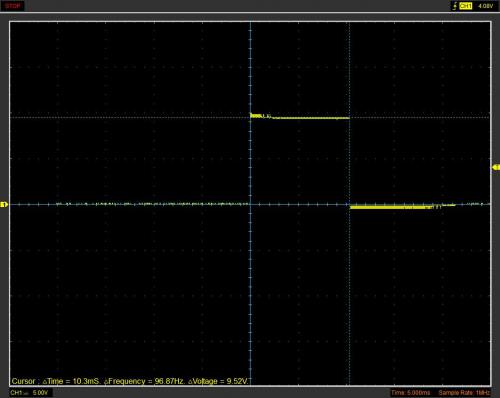Click the CH1 ground marker on left edge
Viewport: 500px width, 398px height.
click(x=4, y=204)
